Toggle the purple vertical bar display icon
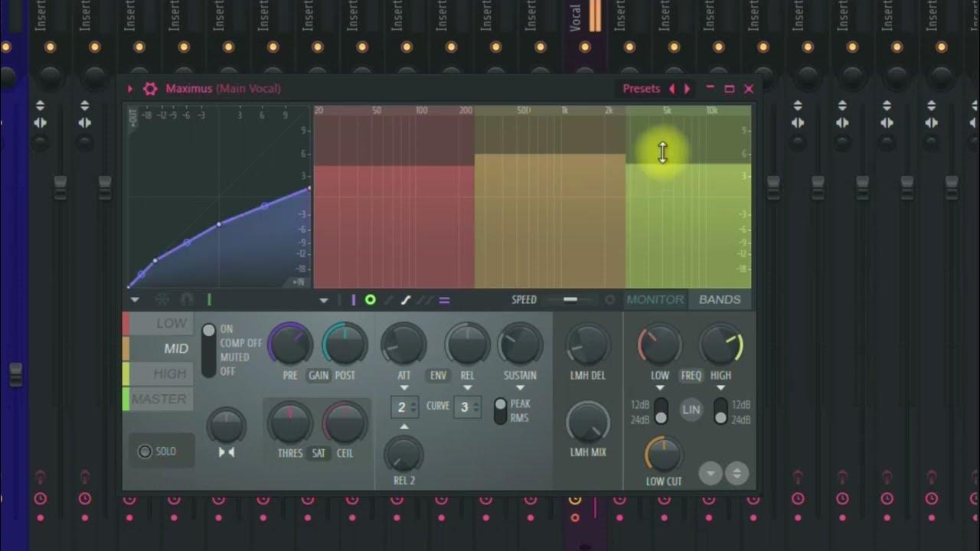Screen dimensions: 980x551 click(353, 300)
